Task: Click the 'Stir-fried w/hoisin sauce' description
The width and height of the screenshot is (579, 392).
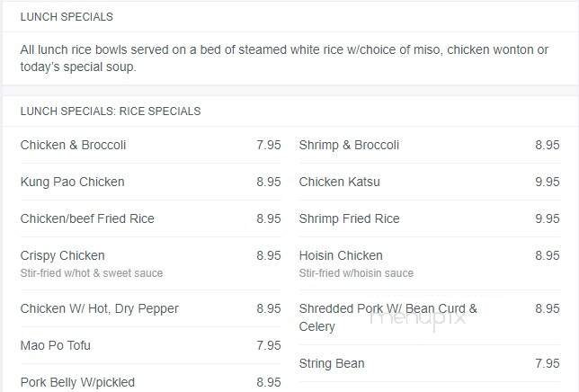Action: coord(356,273)
